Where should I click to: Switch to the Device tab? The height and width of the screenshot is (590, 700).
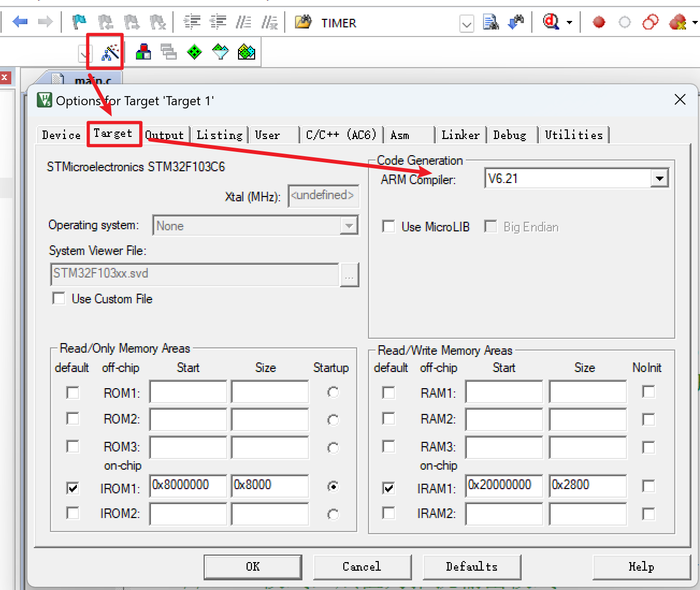point(61,135)
